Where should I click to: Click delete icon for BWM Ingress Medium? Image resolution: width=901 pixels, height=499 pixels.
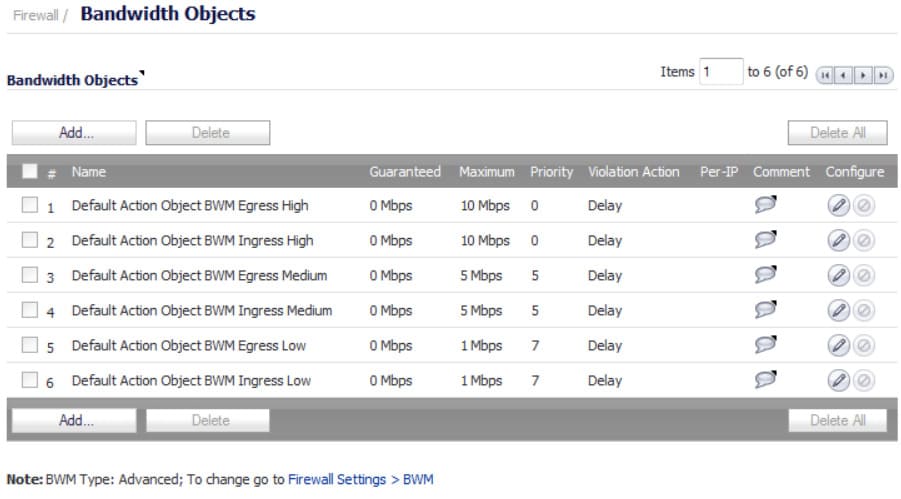point(864,310)
